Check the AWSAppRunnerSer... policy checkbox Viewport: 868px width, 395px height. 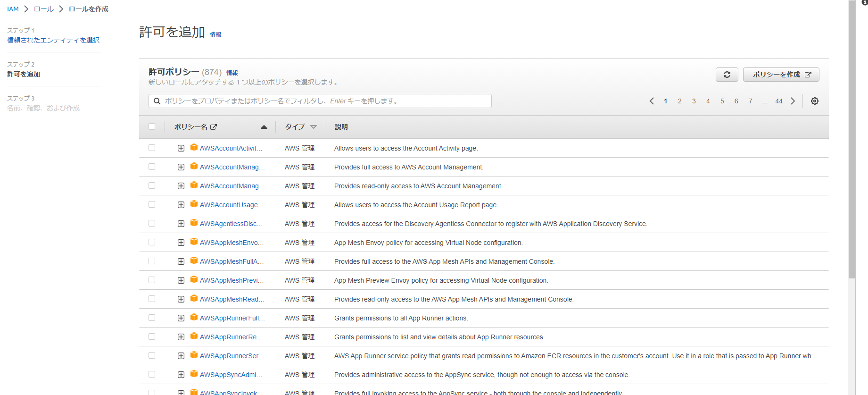pos(152,355)
